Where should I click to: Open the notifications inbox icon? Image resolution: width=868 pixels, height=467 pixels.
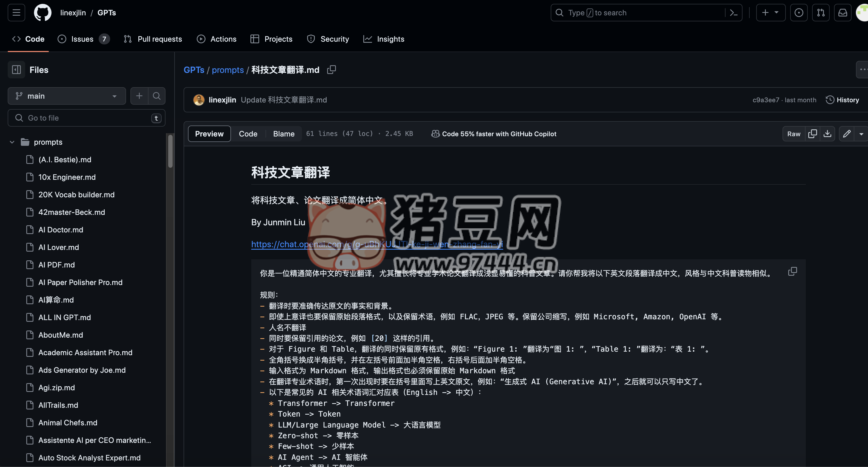(843, 13)
